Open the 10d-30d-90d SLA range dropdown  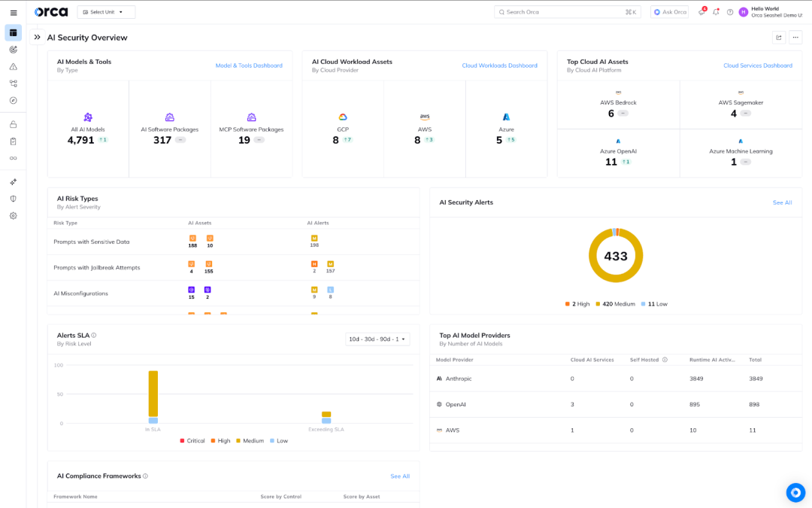[377, 339]
